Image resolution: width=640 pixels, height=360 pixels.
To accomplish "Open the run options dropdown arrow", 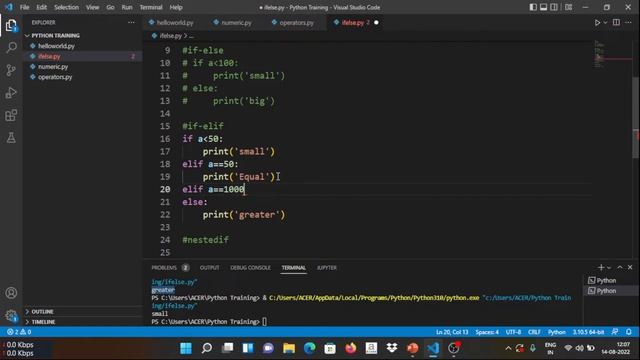I will (x=605, y=22).
